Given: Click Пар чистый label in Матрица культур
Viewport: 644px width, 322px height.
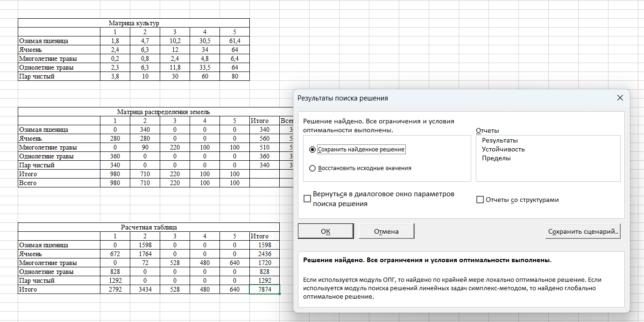Looking at the screenshot, I should [59, 76].
